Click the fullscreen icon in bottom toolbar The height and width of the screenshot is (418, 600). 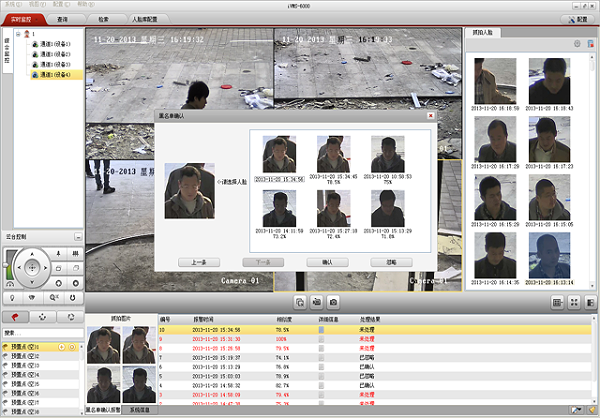pyautogui.click(x=575, y=301)
